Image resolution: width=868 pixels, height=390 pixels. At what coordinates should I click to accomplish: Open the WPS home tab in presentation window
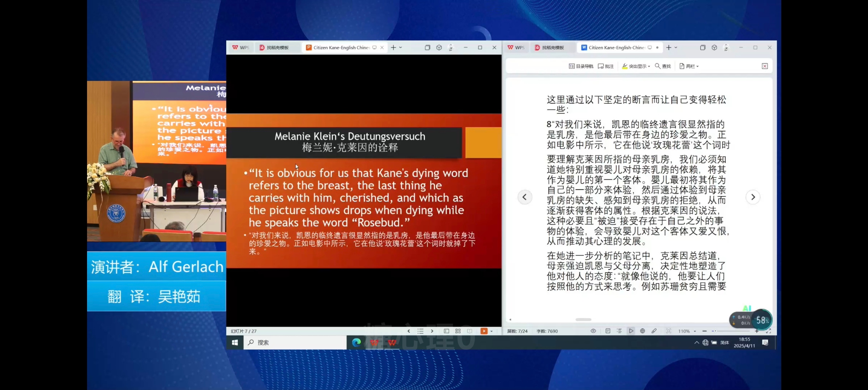(241, 47)
